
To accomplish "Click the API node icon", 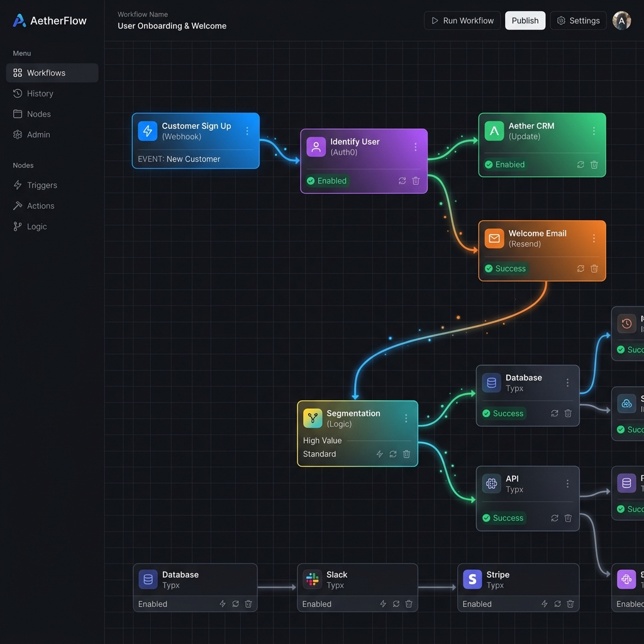I will tap(491, 484).
